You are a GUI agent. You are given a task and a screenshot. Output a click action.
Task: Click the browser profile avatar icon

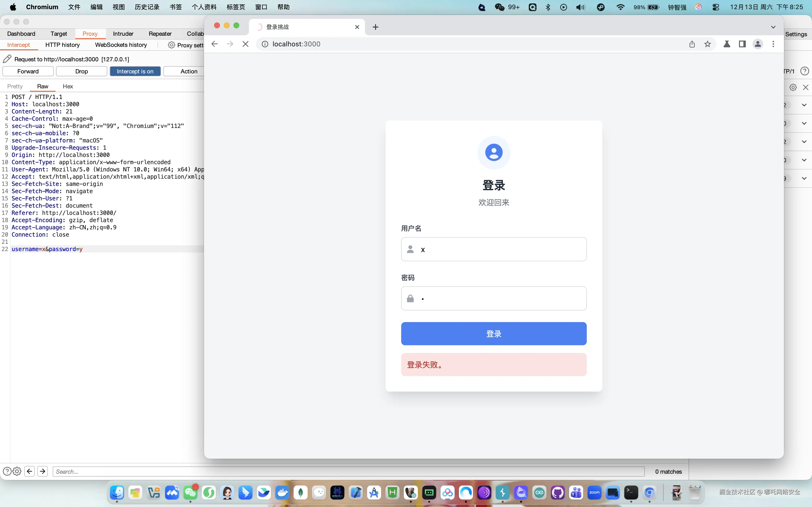pos(758,44)
